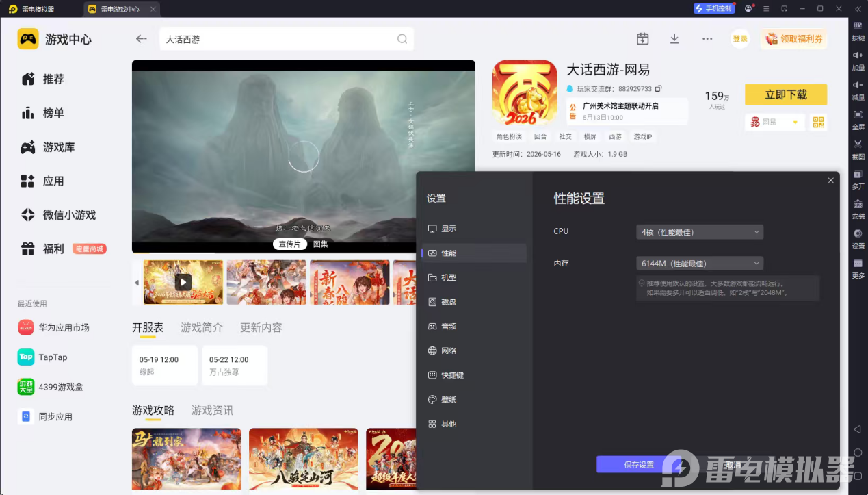Copy the player group number 882929733
This screenshot has height=495, width=868.
point(658,89)
